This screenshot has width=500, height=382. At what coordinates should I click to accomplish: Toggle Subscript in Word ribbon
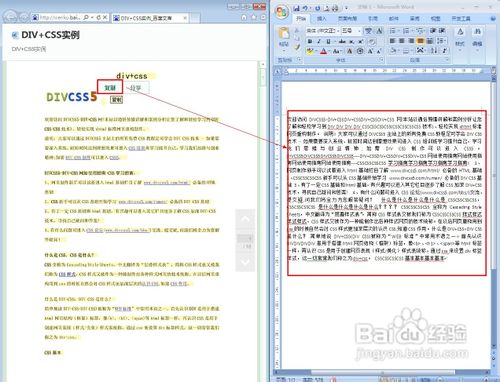click(351, 41)
